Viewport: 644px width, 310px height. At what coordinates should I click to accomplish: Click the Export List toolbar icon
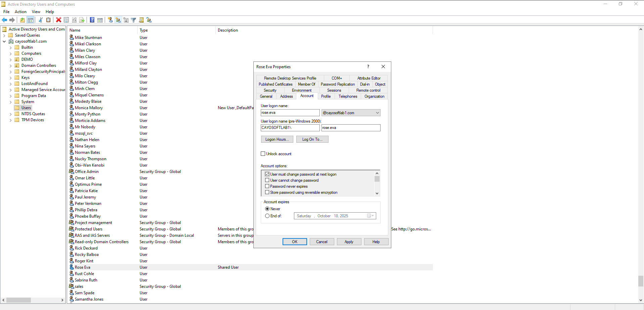(x=82, y=20)
